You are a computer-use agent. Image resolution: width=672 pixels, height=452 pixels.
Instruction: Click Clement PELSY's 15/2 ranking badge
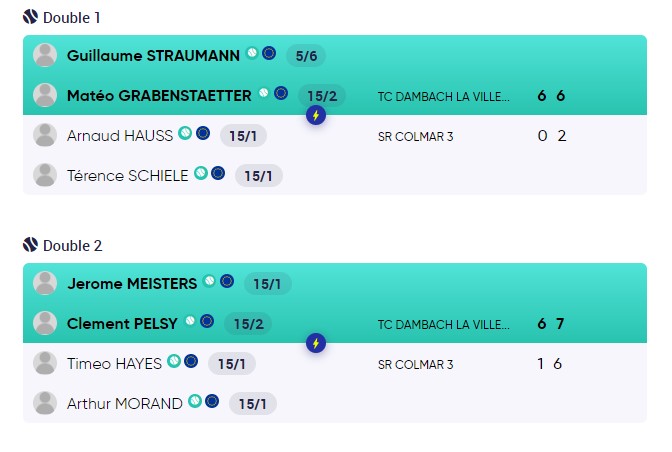point(248,323)
